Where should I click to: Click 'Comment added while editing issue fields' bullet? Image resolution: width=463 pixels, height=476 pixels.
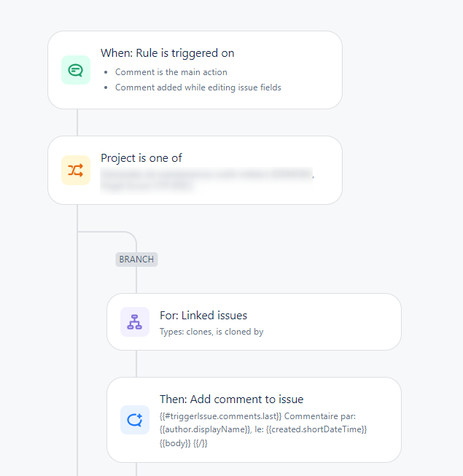click(x=198, y=87)
